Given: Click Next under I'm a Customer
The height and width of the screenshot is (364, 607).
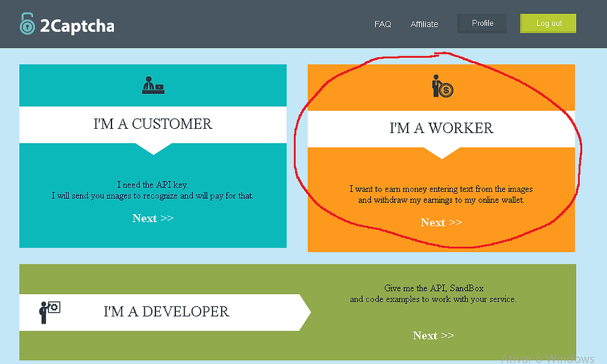Looking at the screenshot, I should coord(153,219).
